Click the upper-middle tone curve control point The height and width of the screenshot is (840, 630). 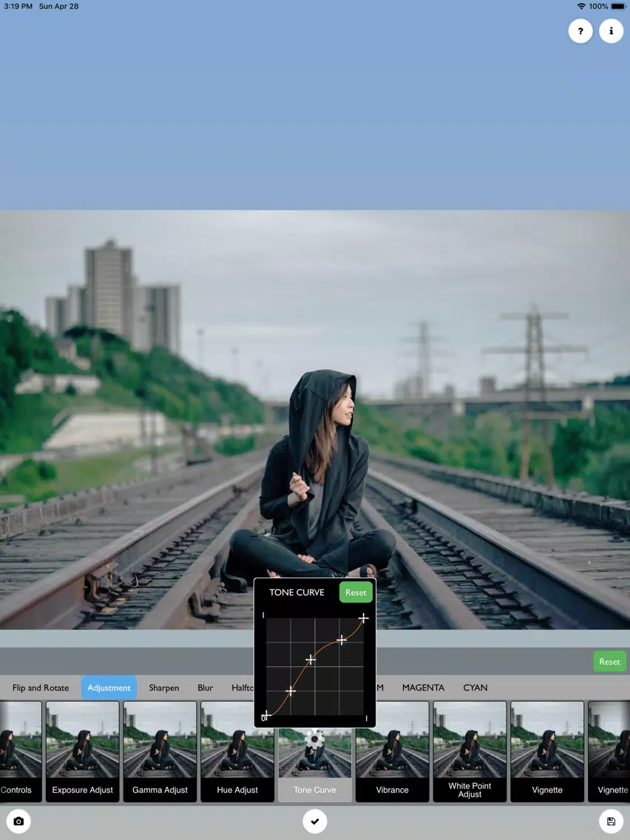point(342,640)
